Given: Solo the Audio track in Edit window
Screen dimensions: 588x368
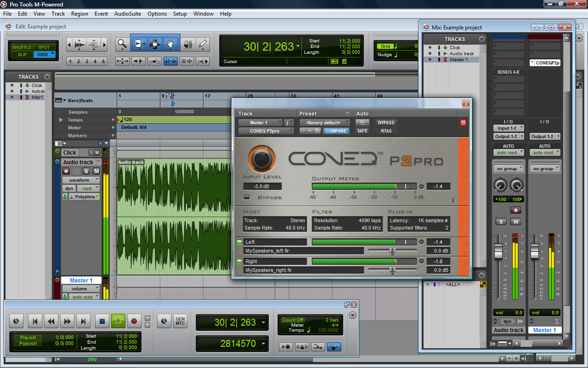Looking at the screenshot, I should [86, 171].
